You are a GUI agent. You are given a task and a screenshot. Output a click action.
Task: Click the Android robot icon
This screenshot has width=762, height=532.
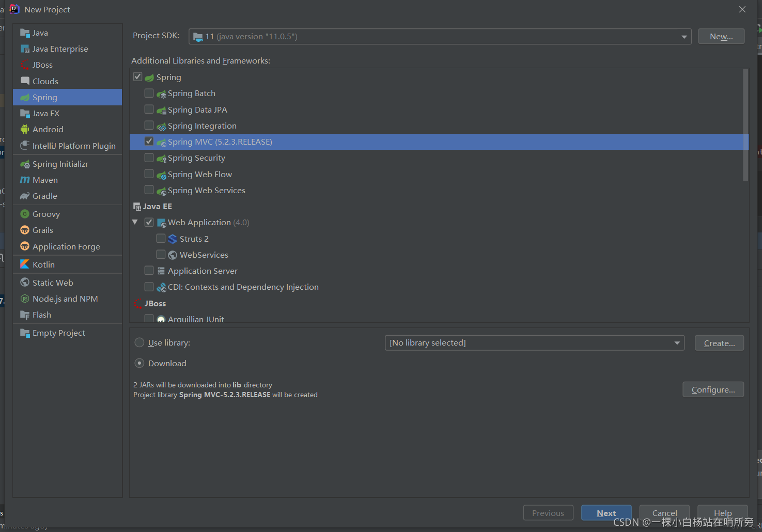pos(25,129)
